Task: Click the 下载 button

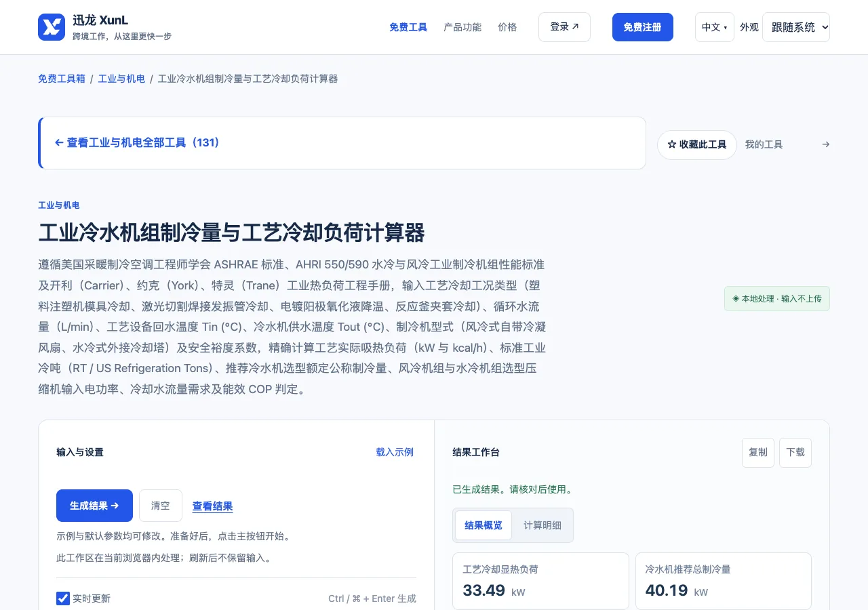Action: 795,452
